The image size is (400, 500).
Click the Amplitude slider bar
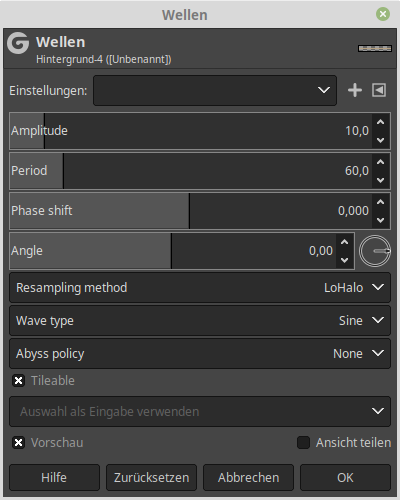pos(191,131)
